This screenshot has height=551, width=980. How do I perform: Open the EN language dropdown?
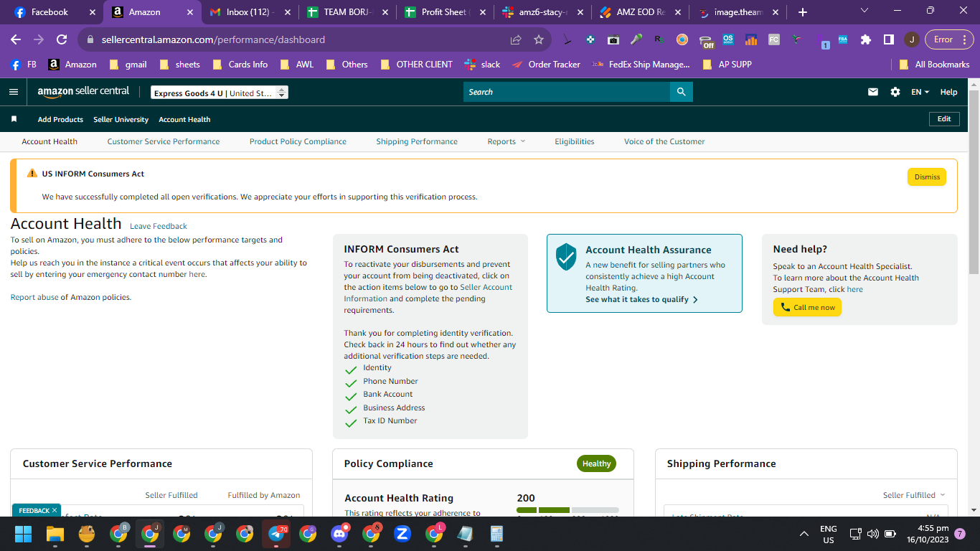920,92
